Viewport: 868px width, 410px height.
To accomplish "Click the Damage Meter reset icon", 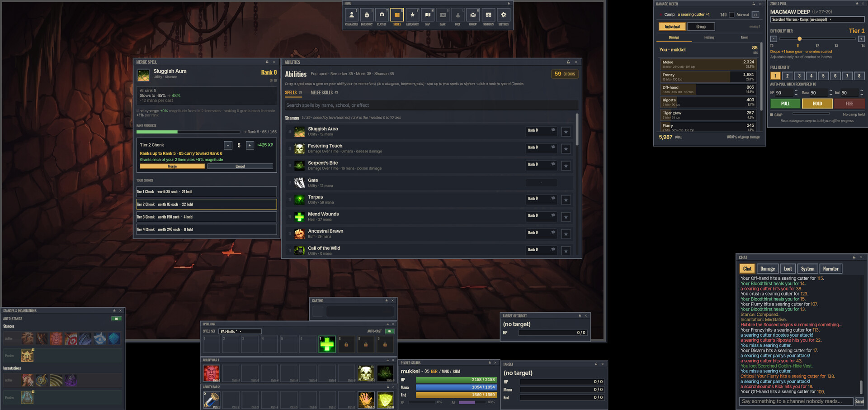I will click(x=755, y=14).
